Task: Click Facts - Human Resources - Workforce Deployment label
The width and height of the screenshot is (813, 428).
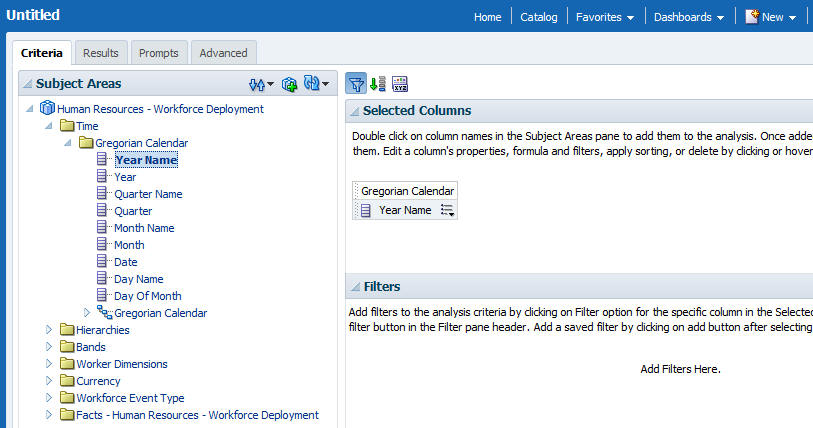Action: pos(197,415)
